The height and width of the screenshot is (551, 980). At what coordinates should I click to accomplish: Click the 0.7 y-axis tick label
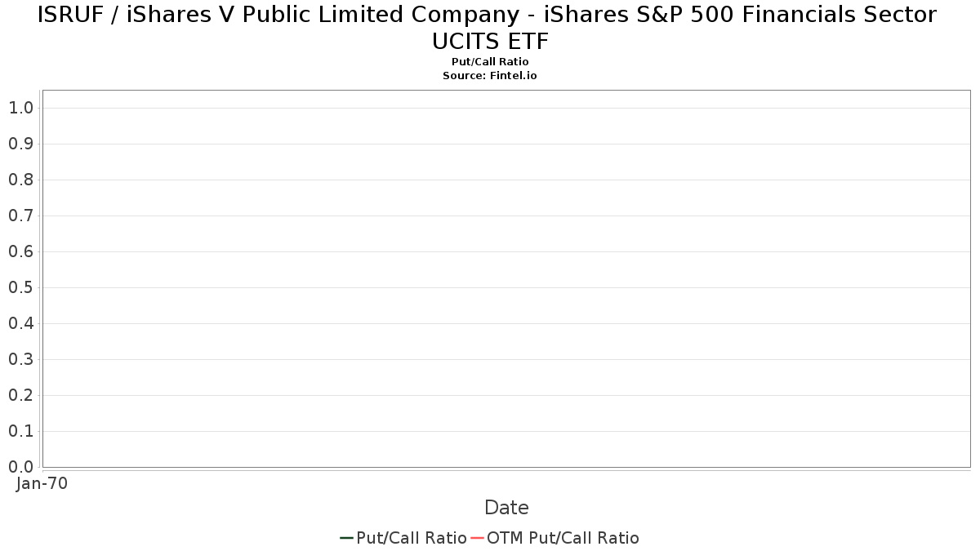click(x=21, y=216)
